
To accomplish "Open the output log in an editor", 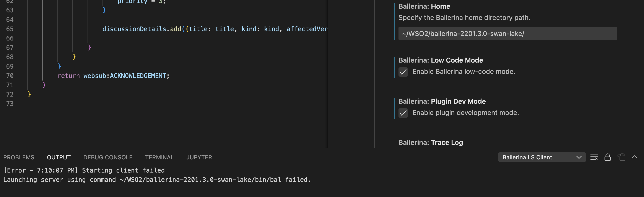I will coord(622,157).
